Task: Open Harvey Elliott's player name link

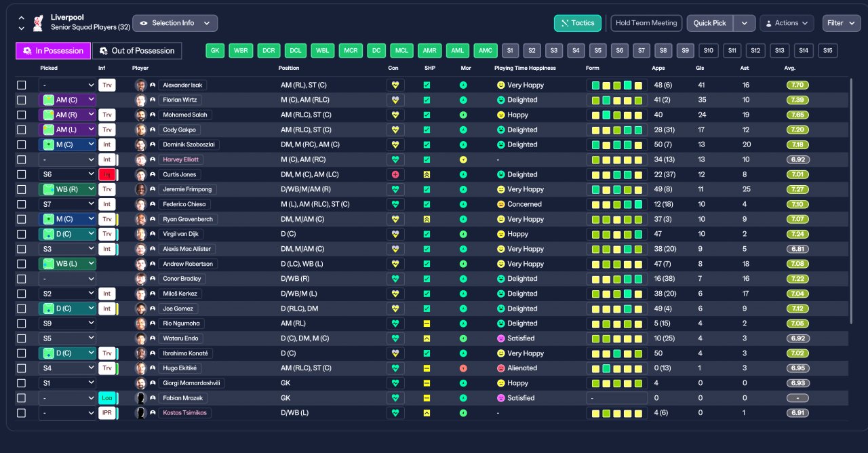Action: click(180, 159)
